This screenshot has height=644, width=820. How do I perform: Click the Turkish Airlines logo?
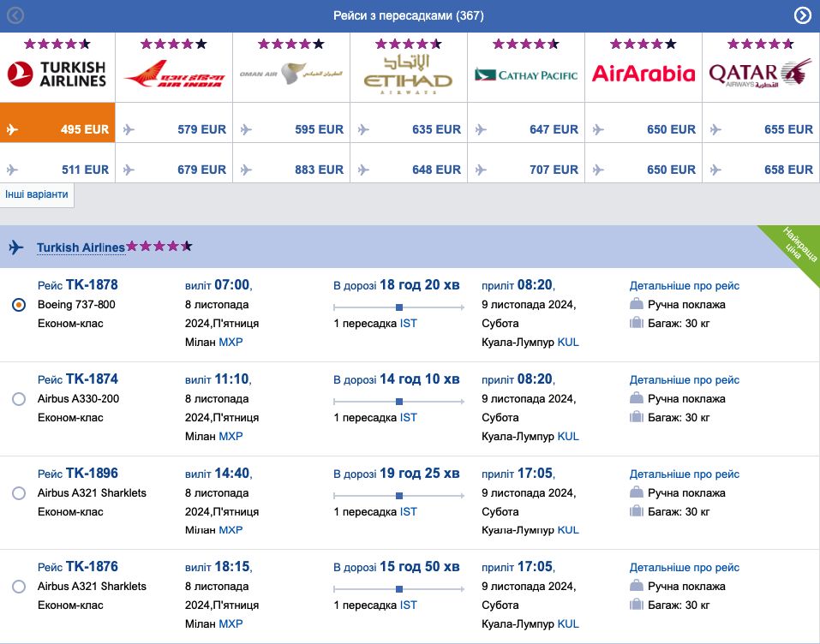tap(57, 75)
